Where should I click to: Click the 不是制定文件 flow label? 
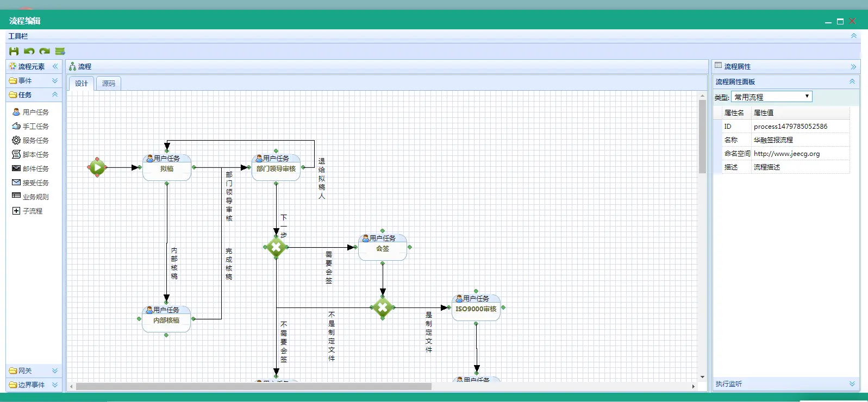pos(332,336)
